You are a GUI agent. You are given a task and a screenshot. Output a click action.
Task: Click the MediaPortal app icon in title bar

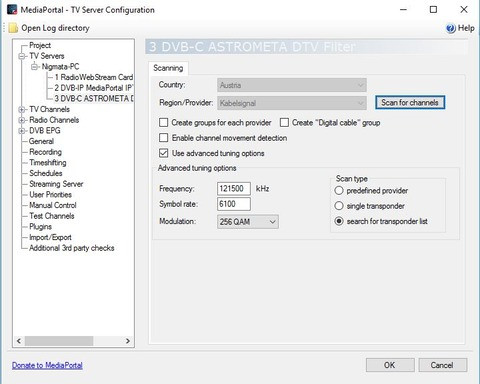pos(12,10)
